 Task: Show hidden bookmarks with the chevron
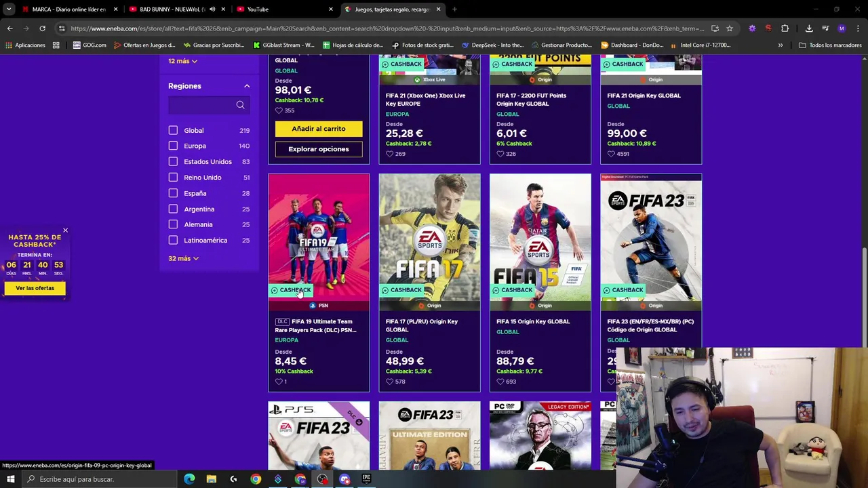tap(781, 45)
